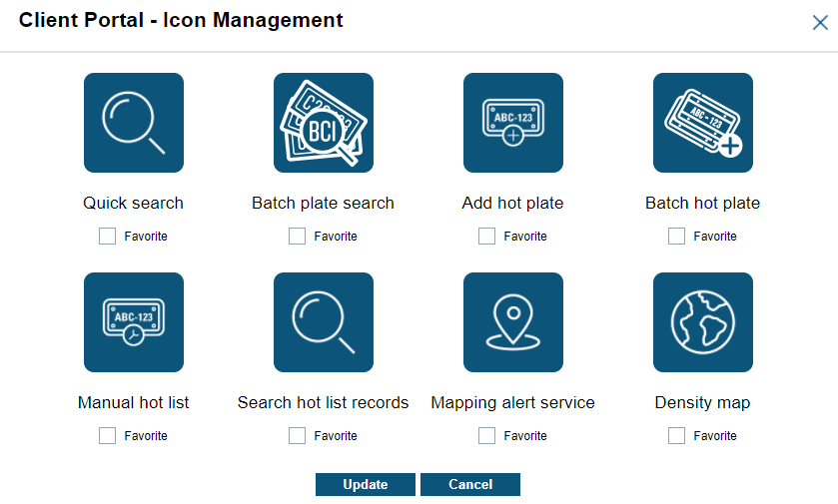Open the Manual hot list icon
This screenshot has width=838, height=504.
(x=134, y=322)
